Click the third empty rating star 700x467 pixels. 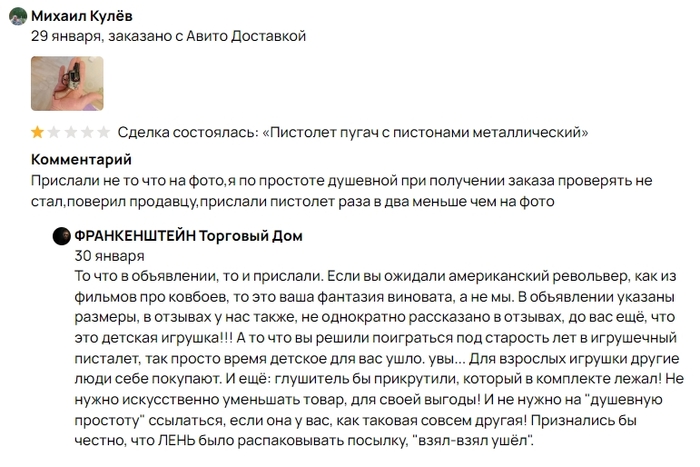tap(71, 132)
